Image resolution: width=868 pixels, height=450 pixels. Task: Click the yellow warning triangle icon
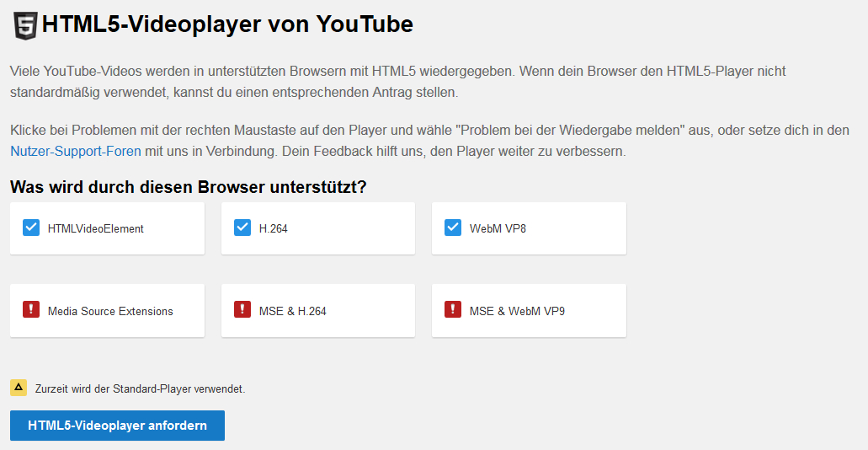click(19, 388)
